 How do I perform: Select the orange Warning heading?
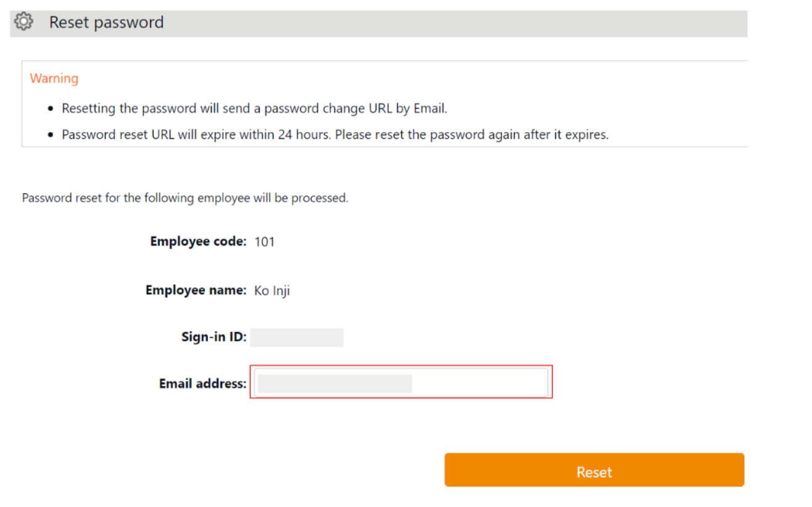tap(54, 78)
